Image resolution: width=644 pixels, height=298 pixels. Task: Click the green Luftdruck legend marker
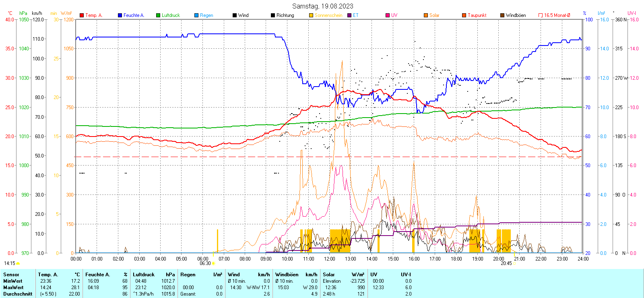158,15
